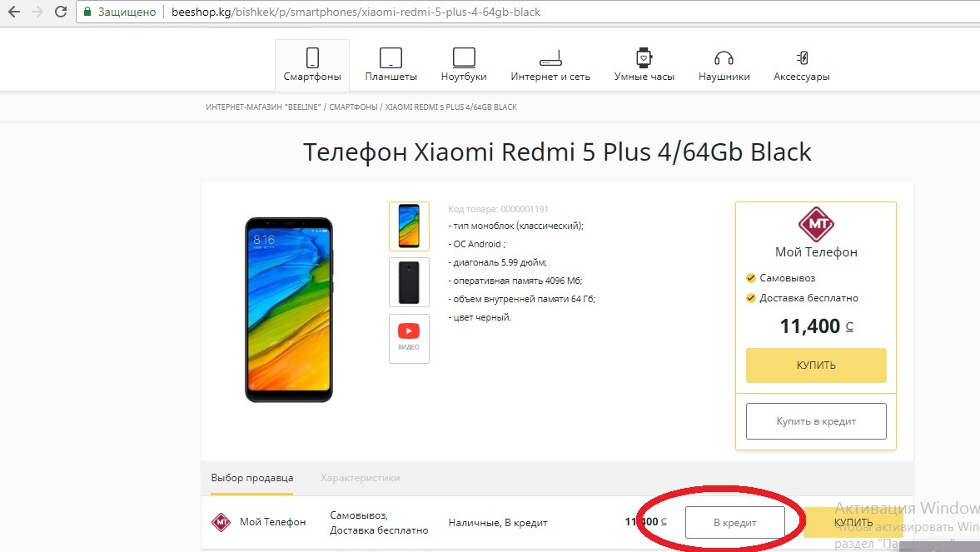Click the Самовывоз checkmark
Viewport: 980px width, 552px height.
coord(751,278)
